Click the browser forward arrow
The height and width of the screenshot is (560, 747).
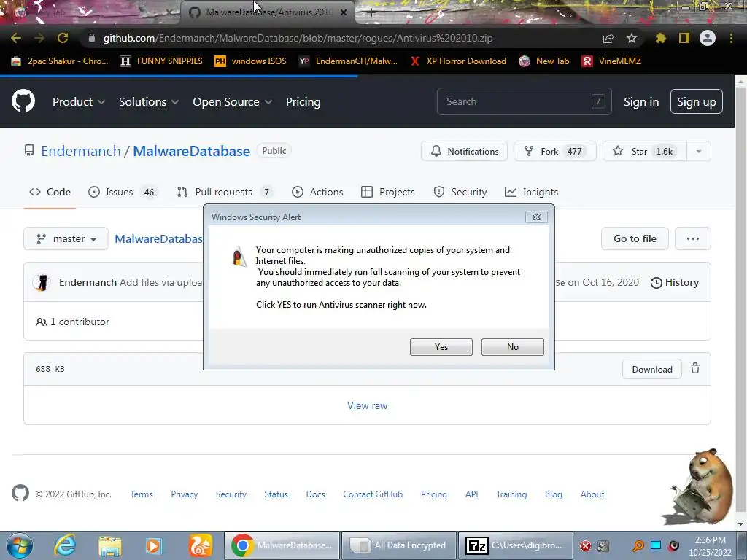point(39,38)
